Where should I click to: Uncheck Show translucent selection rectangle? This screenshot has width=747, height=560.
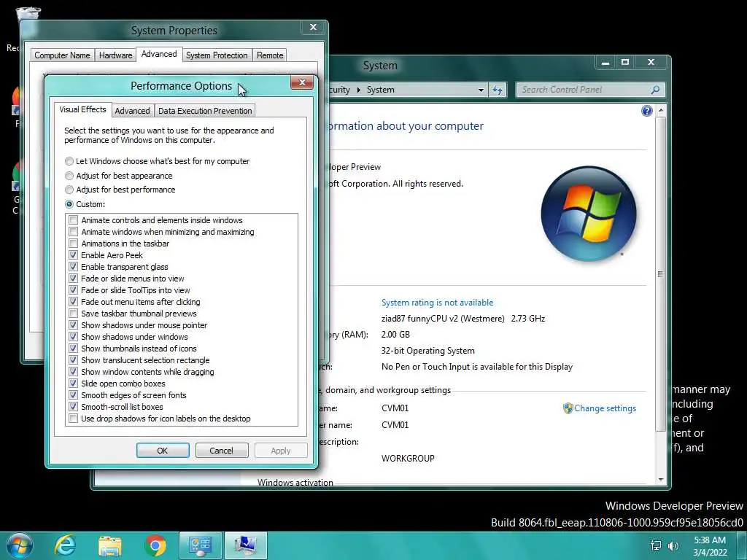(73, 360)
